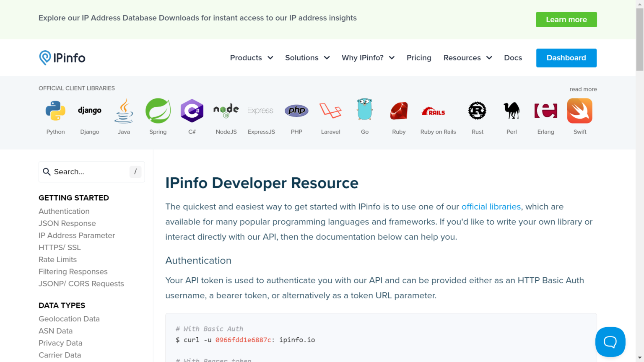Open the Why IPinfo? dropdown
The image size is (644, 362).
click(x=368, y=58)
